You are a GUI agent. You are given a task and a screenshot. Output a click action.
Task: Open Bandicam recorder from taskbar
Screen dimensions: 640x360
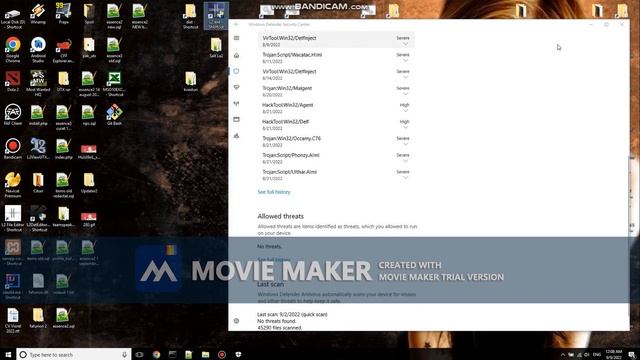(222, 355)
